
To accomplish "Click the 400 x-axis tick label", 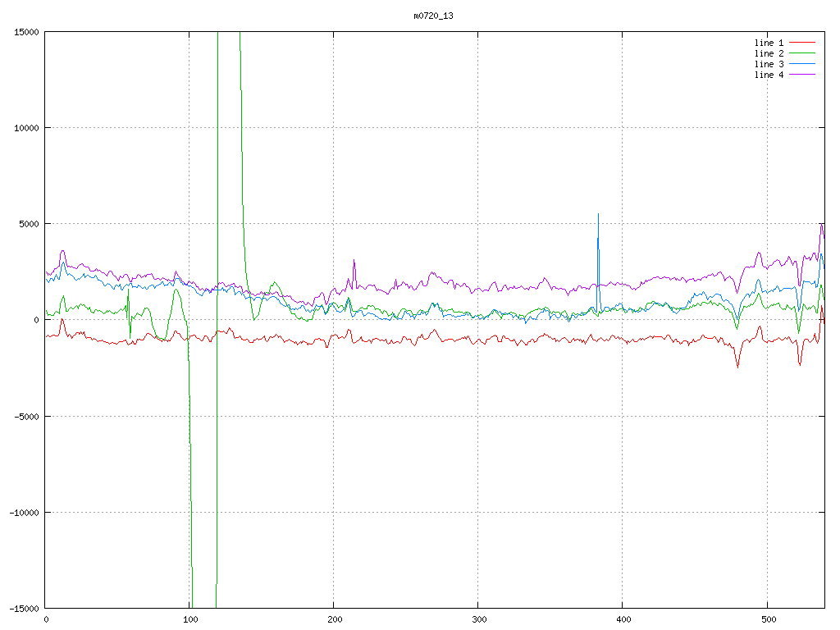I will (623, 619).
